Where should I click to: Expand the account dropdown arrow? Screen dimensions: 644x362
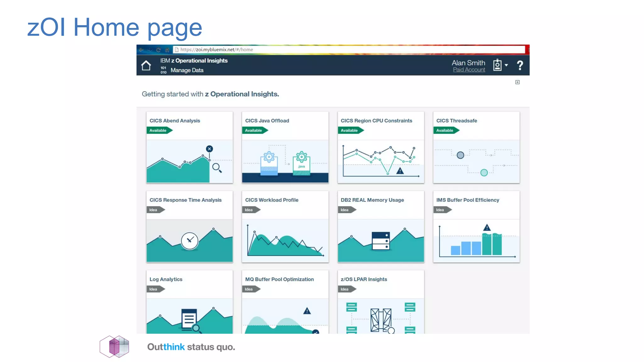[506, 65]
